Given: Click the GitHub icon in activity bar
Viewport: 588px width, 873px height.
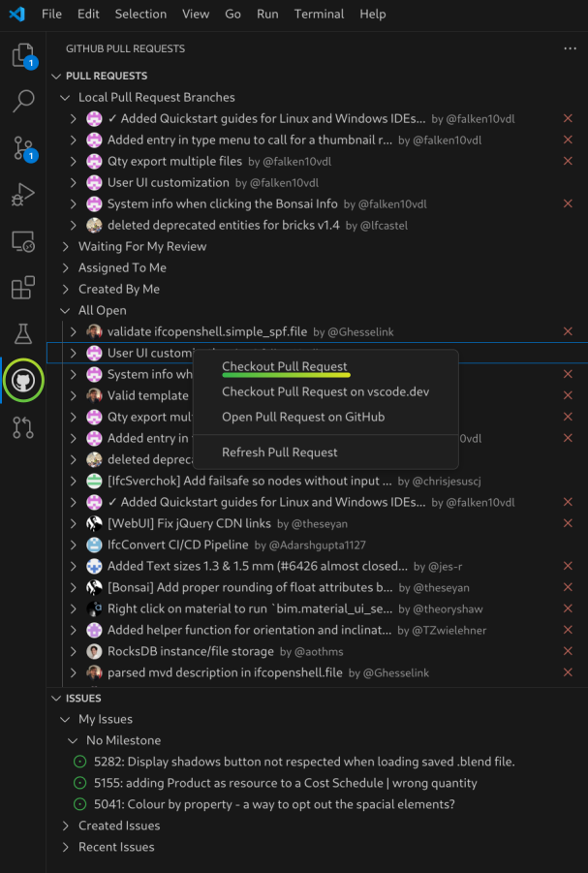Looking at the screenshot, I should [x=23, y=381].
